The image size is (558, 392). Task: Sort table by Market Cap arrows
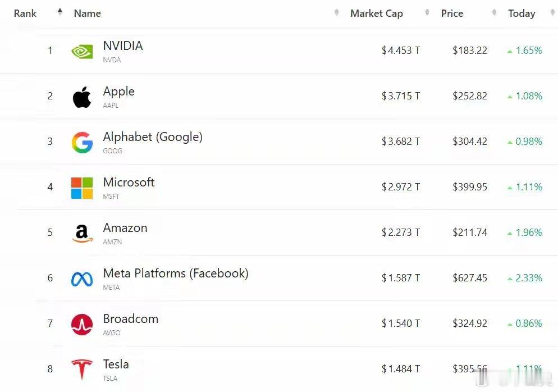[x=427, y=13]
